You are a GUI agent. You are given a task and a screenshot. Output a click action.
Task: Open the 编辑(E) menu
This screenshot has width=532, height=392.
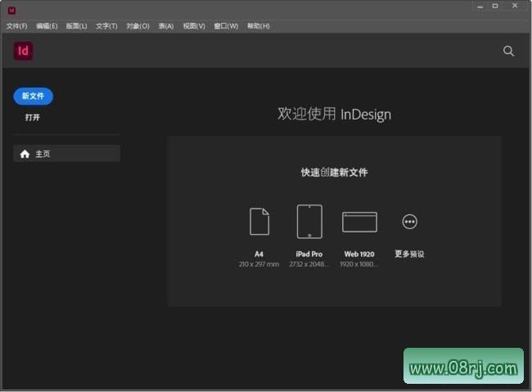point(47,26)
